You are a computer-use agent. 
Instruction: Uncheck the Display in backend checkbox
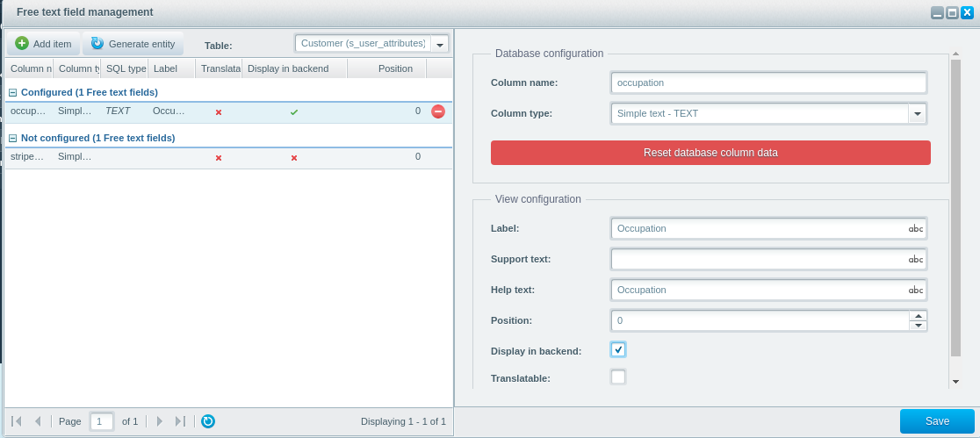618,349
